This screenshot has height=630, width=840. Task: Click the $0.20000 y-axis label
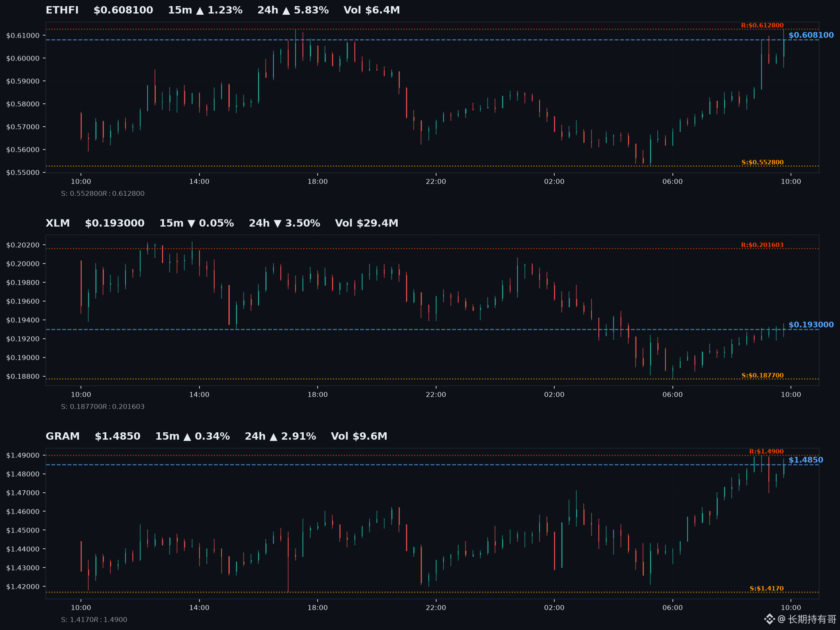23,264
